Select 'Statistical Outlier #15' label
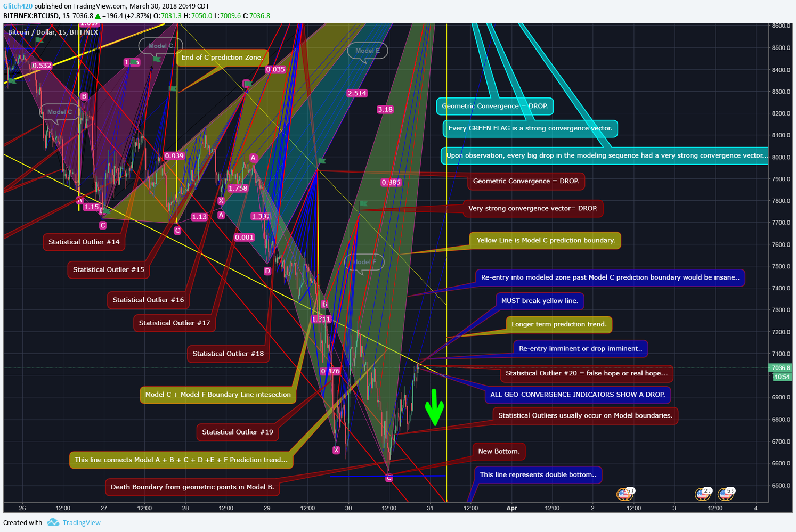 pyautogui.click(x=109, y=269)
